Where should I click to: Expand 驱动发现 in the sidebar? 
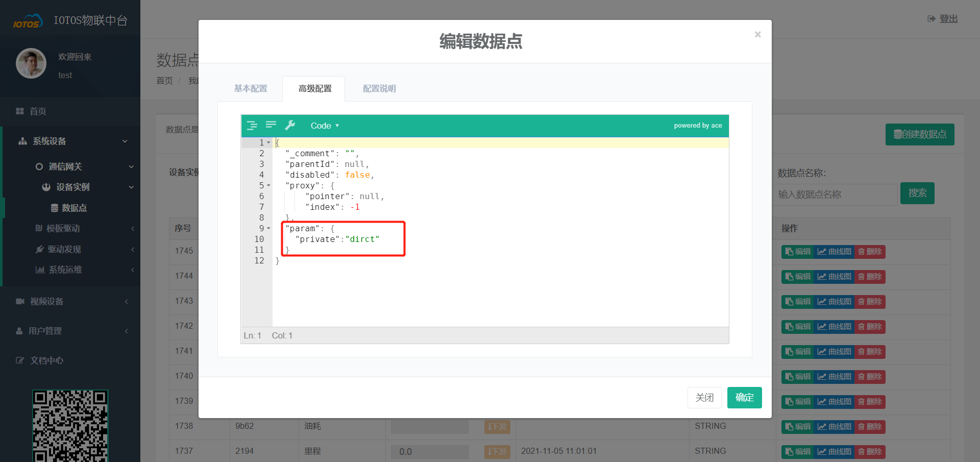point(70,249)
